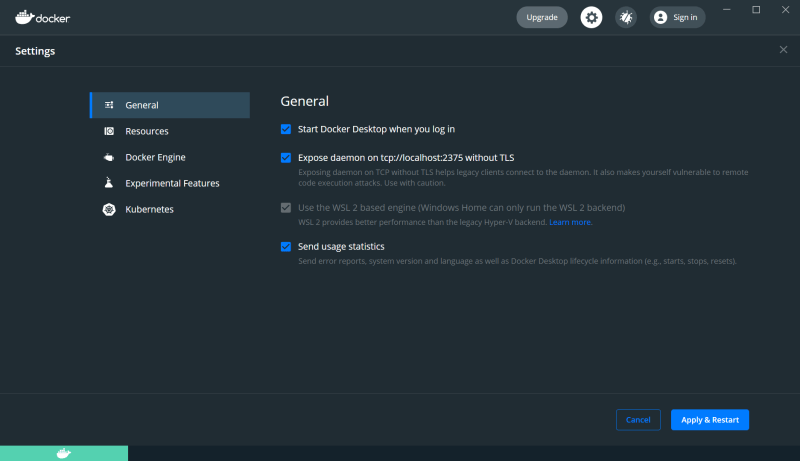The height and width of the screenshot is (461, 800).
Task: Open the troubleshoot bug icon
Action: pos(626,17)
